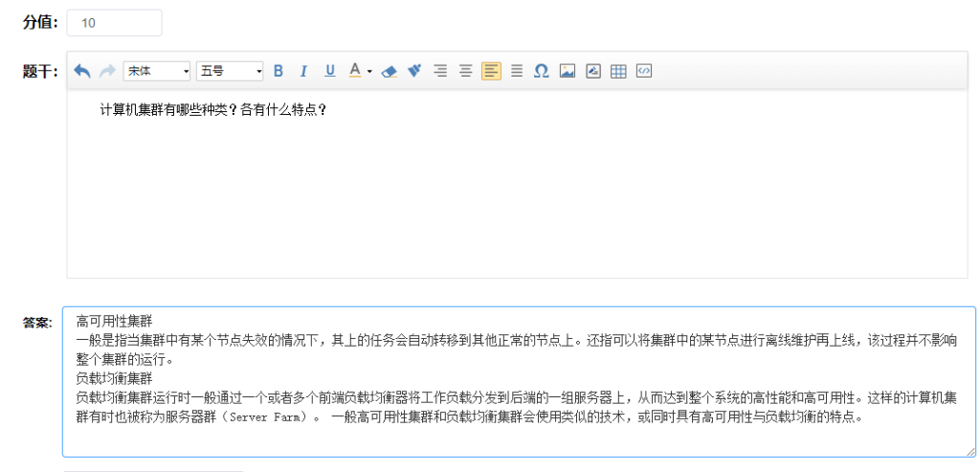Open the 宋体 font family dropdown
This screenshot has width=980, height=472.
tap(158, 72)
